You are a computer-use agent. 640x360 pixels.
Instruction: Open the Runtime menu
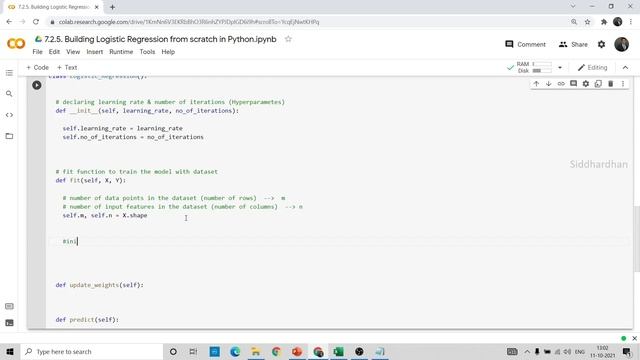121,52
